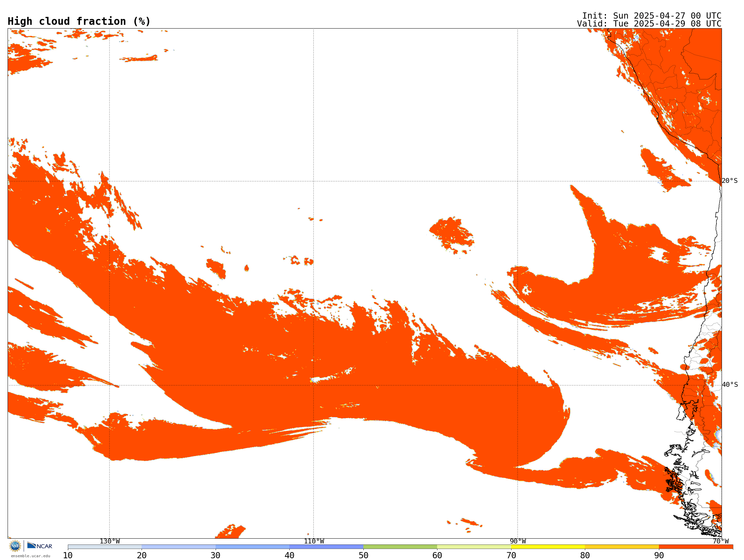The width and height of the screenshot is (744, 560).
Task: Click the 130°W longitude label
Action: (110, 541)
